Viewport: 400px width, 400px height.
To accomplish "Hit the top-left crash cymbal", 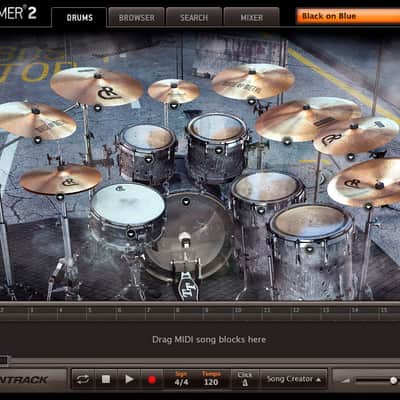I will [97, 87].
